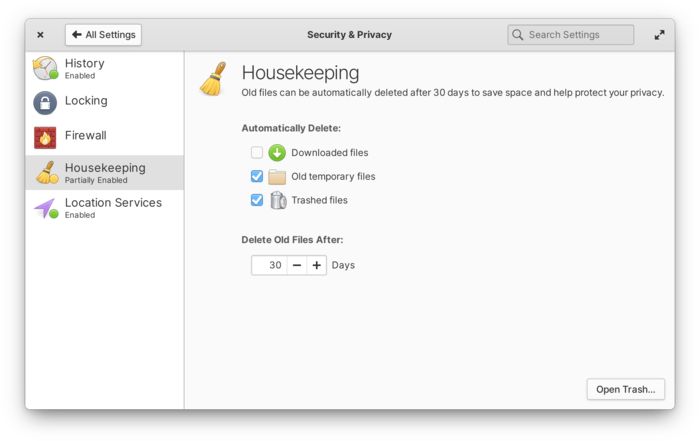
Task: Click the description about old files deletion
Action: (453, 93)
